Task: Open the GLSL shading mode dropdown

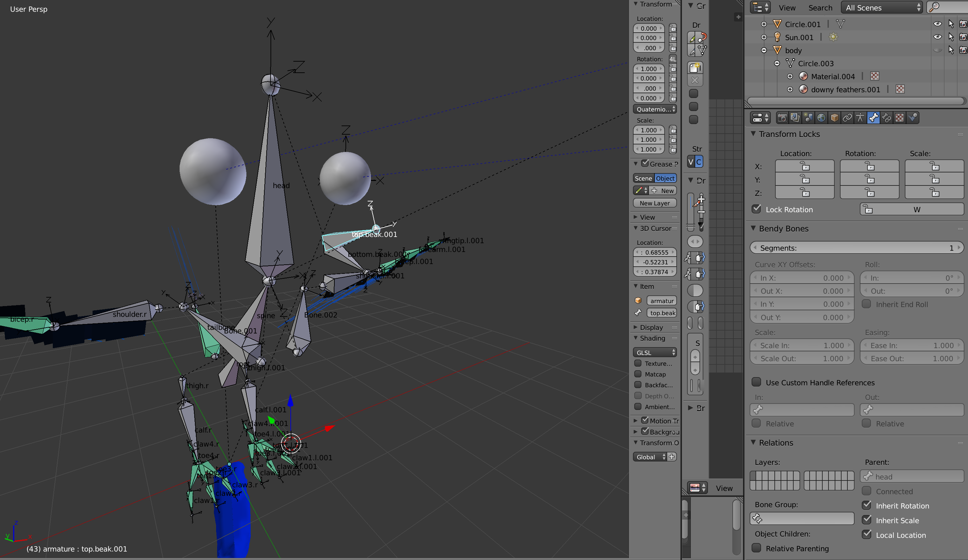Action: (x=655, y=353)
